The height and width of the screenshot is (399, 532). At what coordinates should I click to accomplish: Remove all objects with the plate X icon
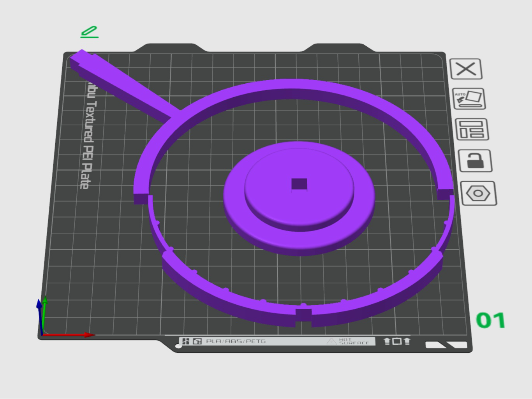(466, 69)
